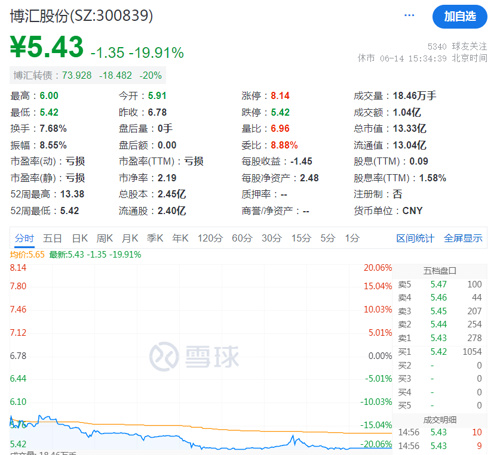This screenshot has height=455, width=500.
Task: Select the 周K chart tab
Action: pos(105,238)
